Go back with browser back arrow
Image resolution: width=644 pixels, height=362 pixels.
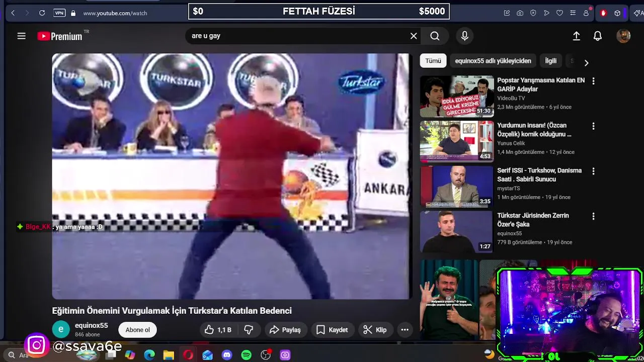click(13, 13)
